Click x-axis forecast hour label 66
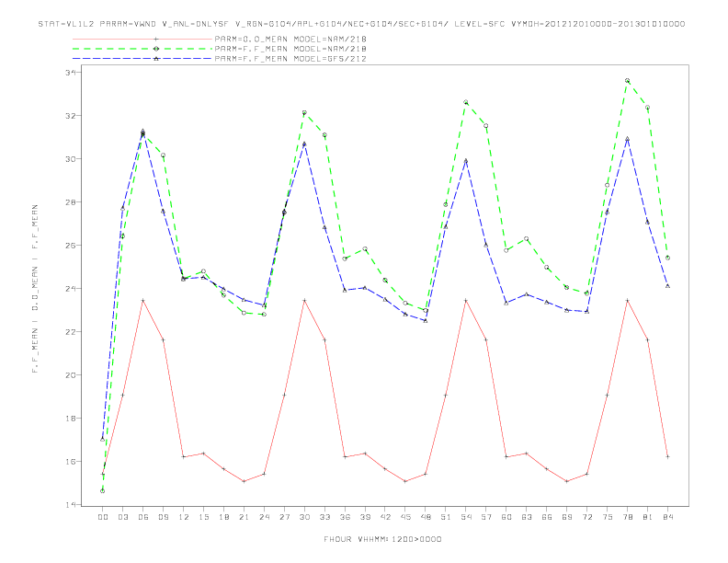This screenshot has height=563, width=728. [547, 517]
